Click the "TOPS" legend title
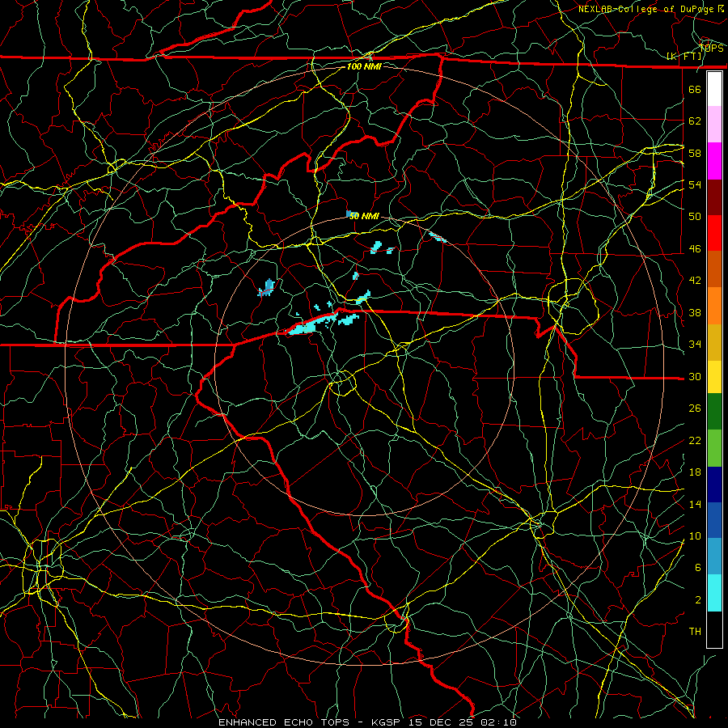Screen dimensions: 728x728 pos(712,49)
